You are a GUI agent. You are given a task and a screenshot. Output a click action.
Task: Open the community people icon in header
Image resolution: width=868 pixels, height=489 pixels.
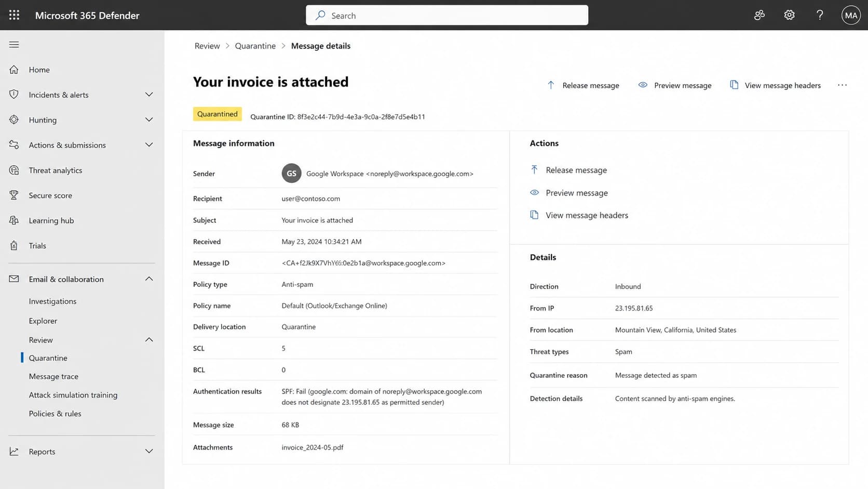(759, 15)
